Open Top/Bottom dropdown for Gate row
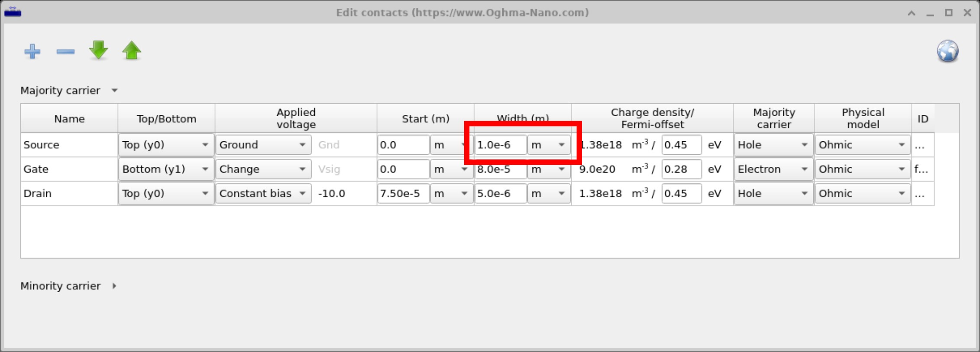 pos(166,169)
